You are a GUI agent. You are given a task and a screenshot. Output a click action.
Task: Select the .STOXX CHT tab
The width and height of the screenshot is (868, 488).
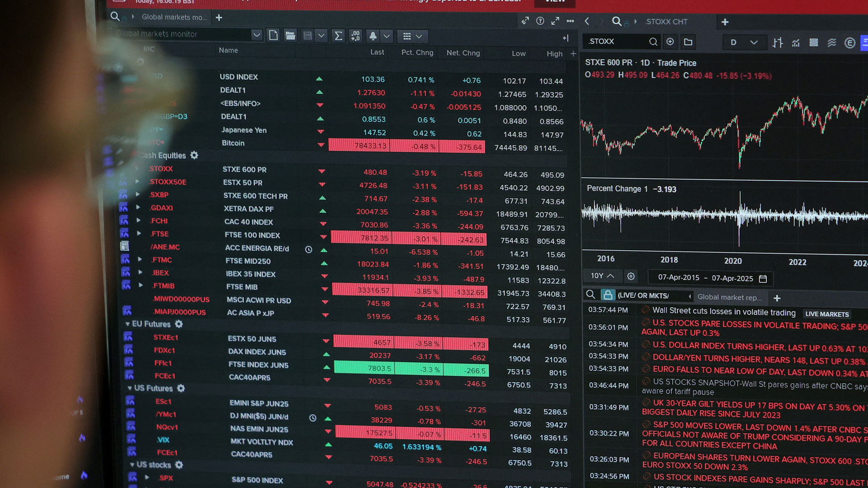665,22
